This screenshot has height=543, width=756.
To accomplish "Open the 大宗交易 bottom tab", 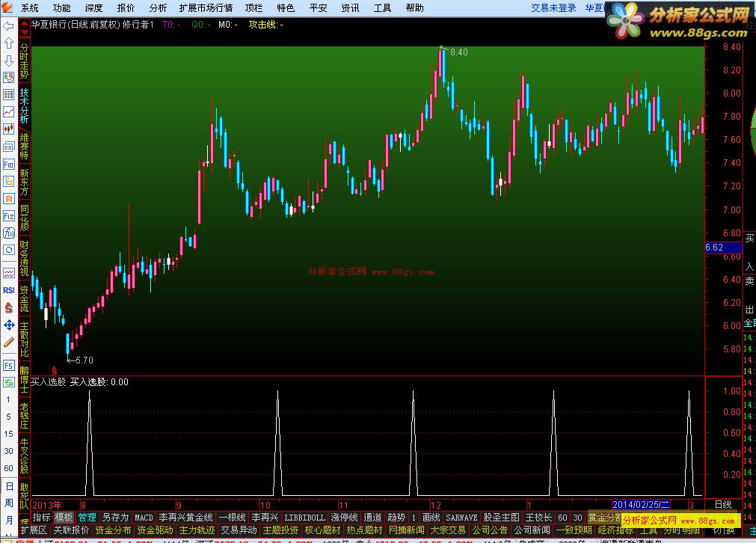I will pos(448,530).
